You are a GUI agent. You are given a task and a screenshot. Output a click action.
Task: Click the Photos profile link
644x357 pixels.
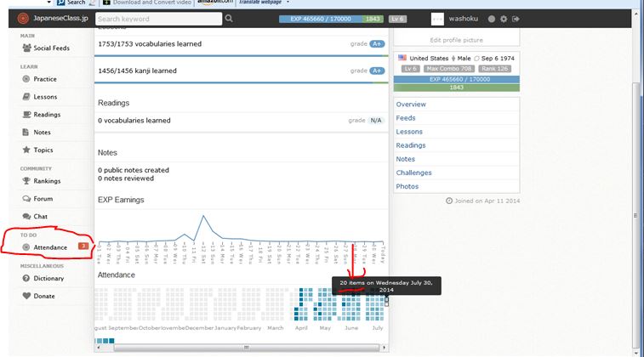[x=407, y=186]
